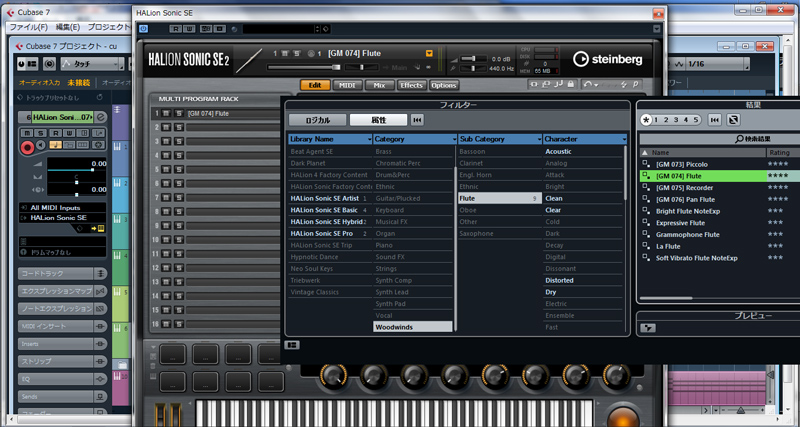Toggle the S solo button in Cubase inspector
The image size is (800, 427).
(41, 133)
